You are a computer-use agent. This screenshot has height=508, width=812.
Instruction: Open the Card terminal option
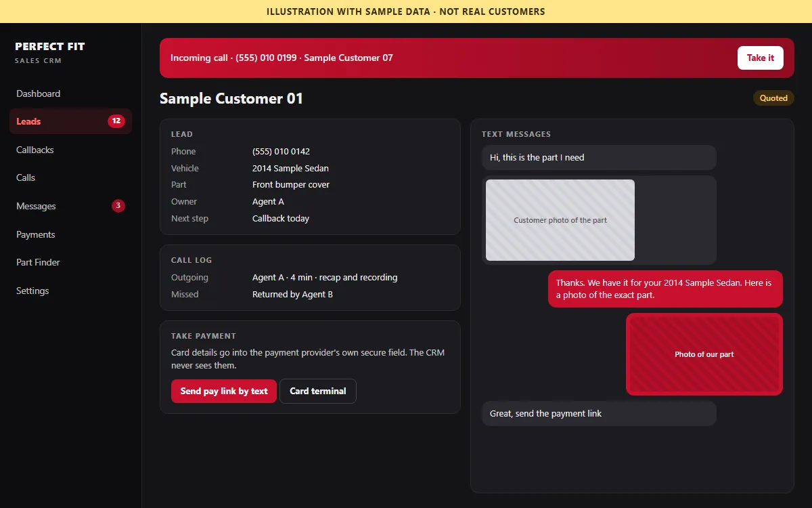pos(318,391)
